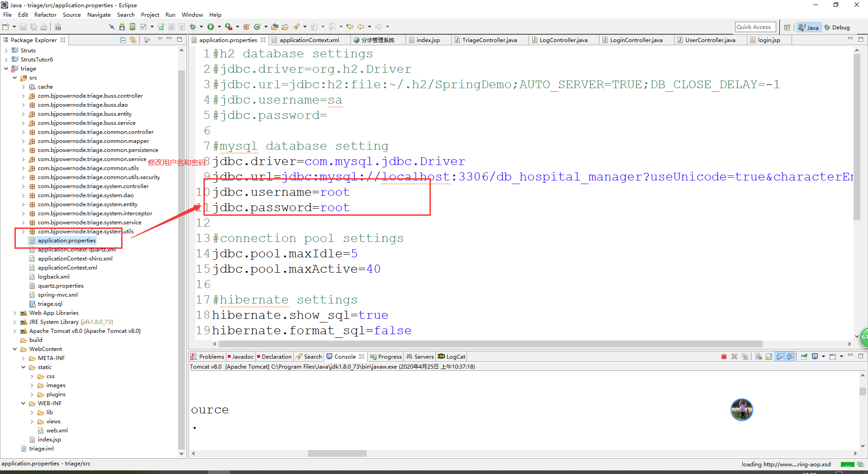Expand the META-INF folder
The image size is (868, 474).
[24, 358]
